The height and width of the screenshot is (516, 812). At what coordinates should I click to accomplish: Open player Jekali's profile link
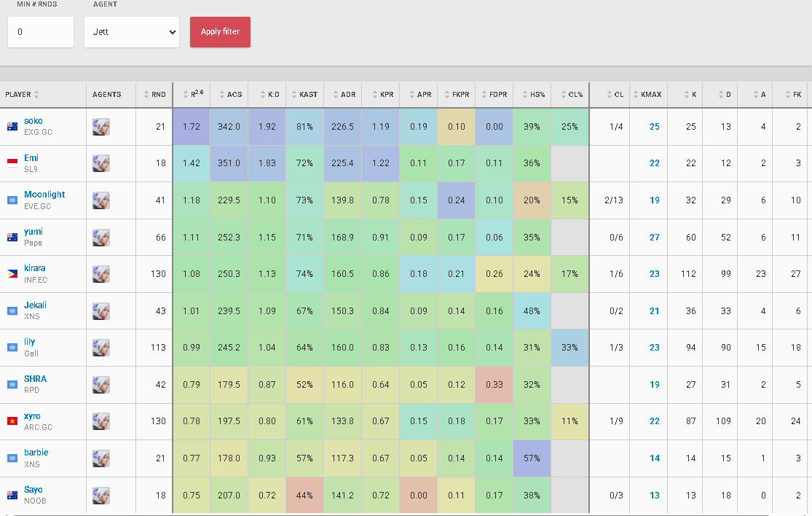point(35,305)
